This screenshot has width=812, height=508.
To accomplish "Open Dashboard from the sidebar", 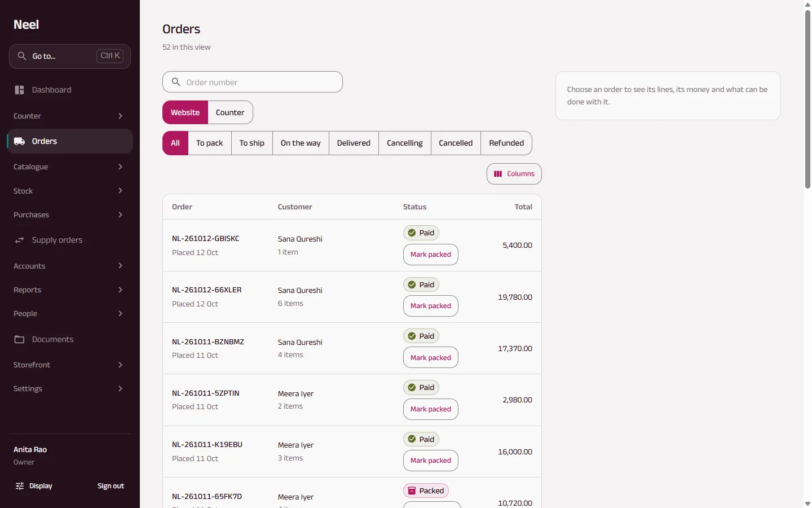I will point(70,90).
